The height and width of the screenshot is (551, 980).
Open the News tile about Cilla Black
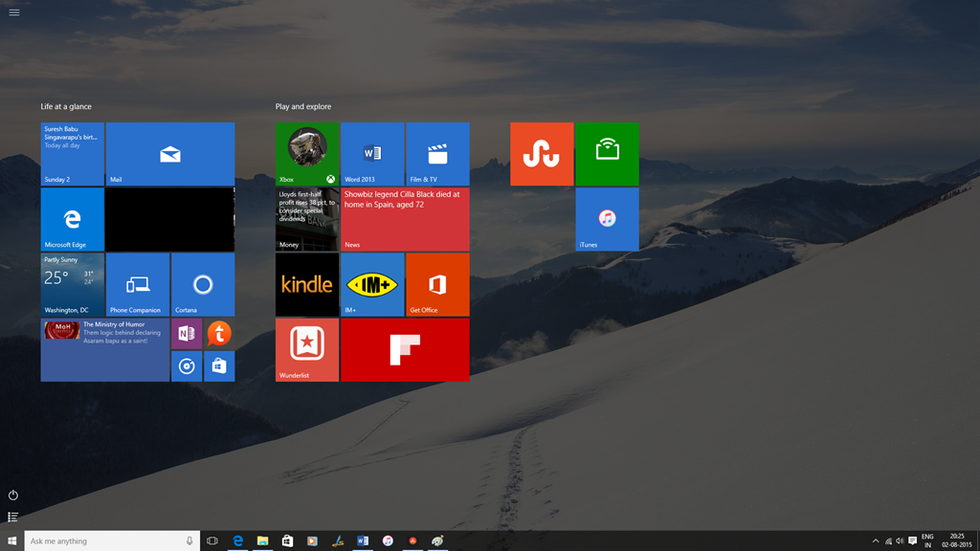pyautogui.click(x=405, y=219)
